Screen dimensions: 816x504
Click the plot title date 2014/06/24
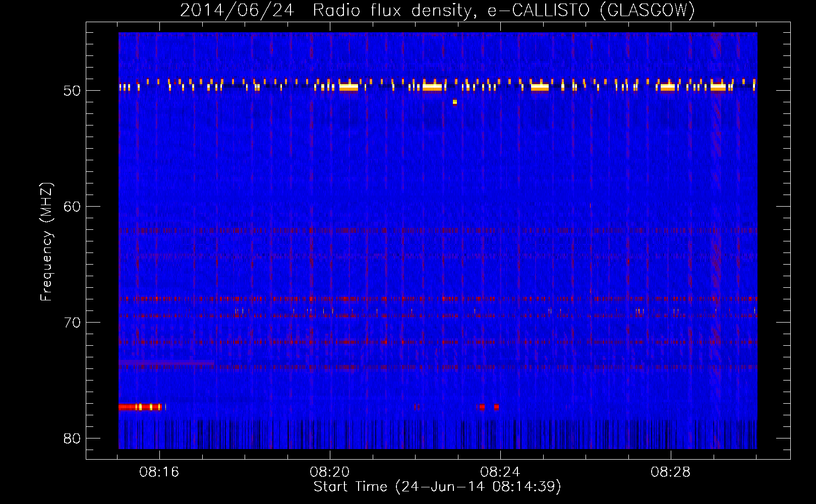click(237, 11)
